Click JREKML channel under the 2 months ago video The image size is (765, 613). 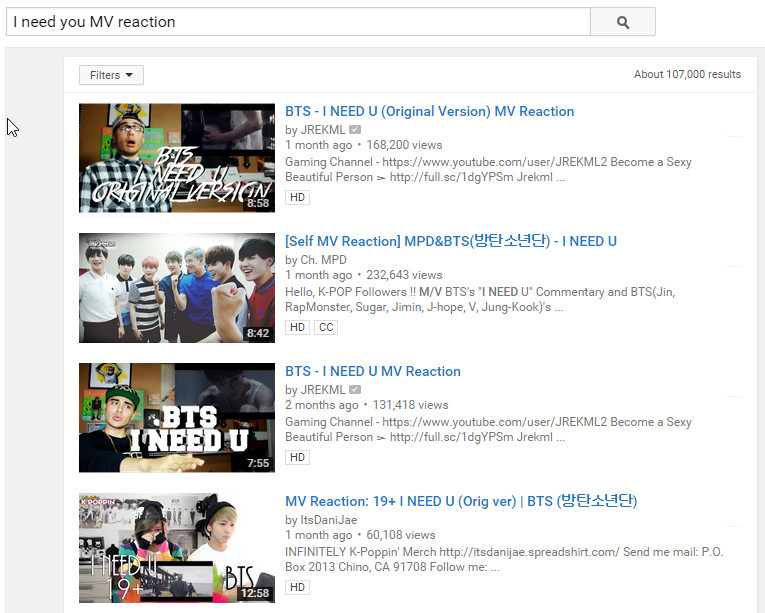click(322, 390)
